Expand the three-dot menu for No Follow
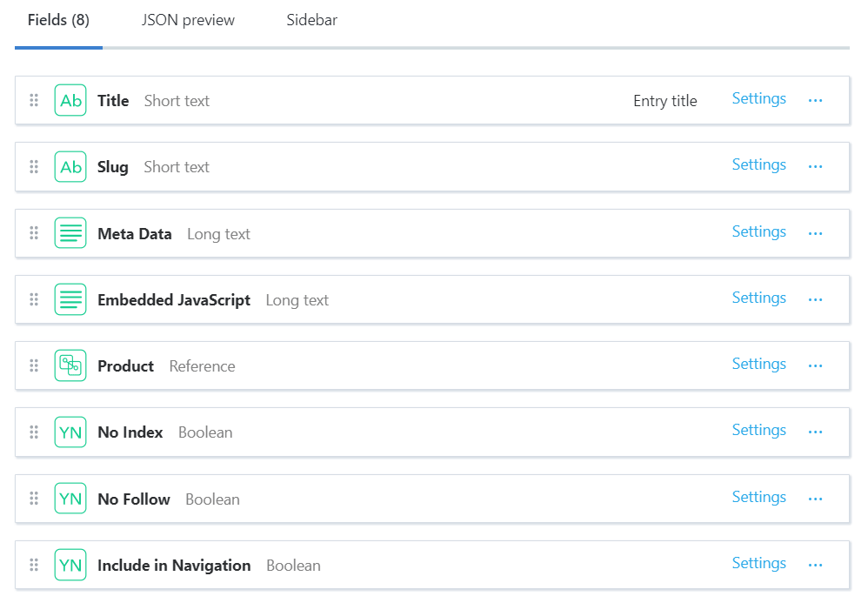This screenshot has height=603, width=868. pyautogui.click(x=815, y=499)
